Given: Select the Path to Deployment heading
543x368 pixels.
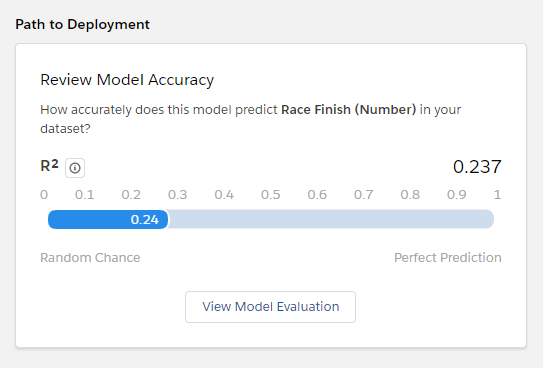Looking at the screenshot, I should (x=82, y=25).
